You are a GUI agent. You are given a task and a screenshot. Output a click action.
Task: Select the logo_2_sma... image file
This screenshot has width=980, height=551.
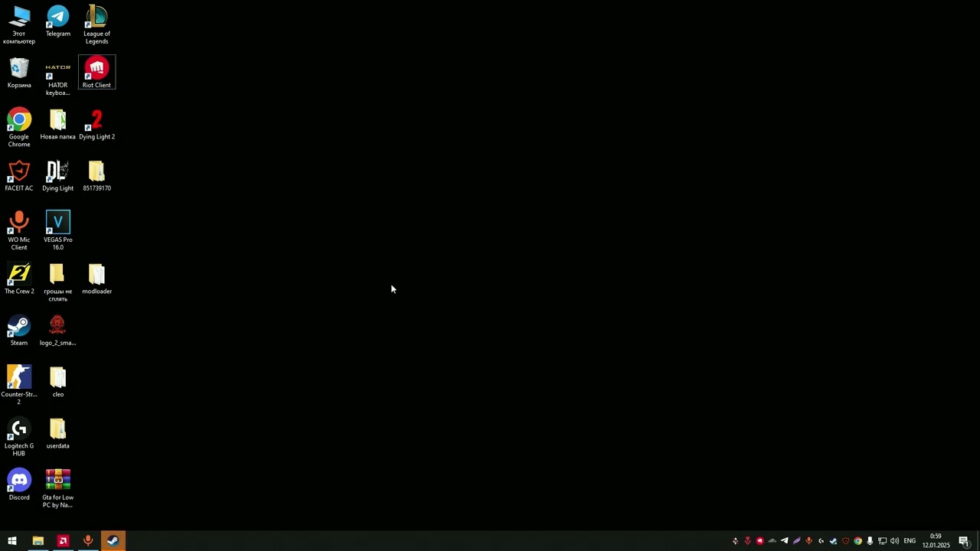pos(58,331)
